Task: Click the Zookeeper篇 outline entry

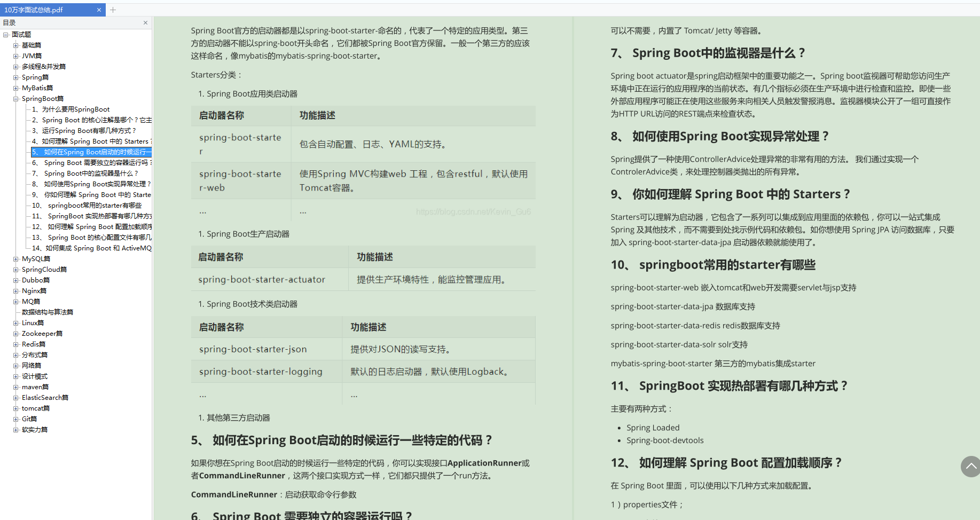Action: (x=42, y=334)
